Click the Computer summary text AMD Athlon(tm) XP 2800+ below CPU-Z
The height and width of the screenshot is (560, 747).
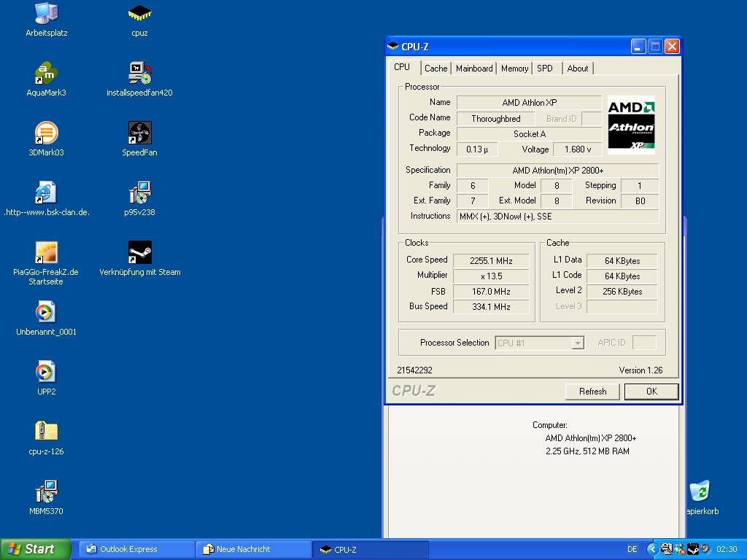590,438
